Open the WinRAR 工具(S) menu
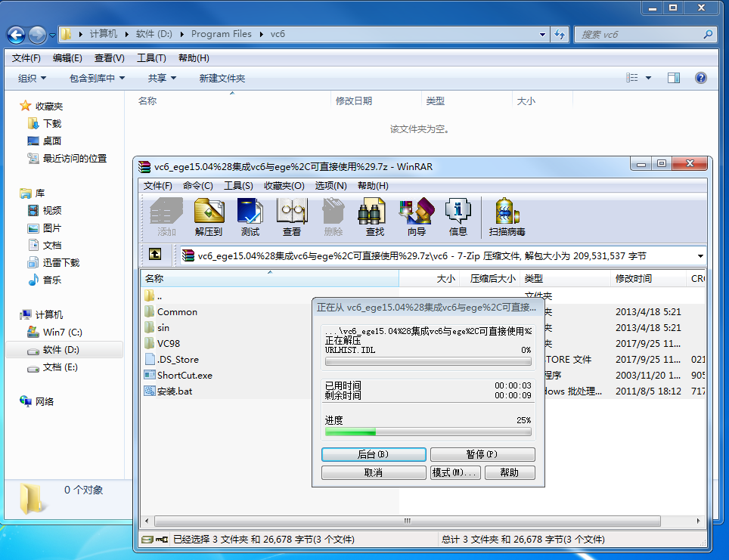 point(238,186)
